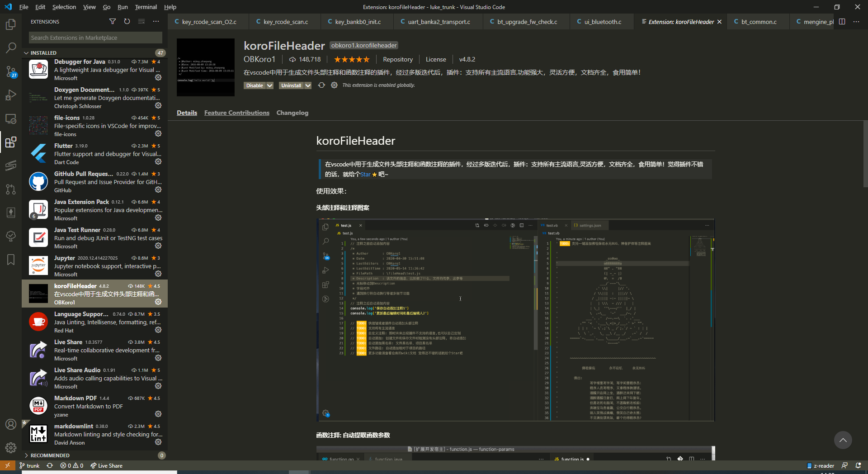Open feedback icon in status bar
The image size is (868, 474).
(x=844, y=465)
